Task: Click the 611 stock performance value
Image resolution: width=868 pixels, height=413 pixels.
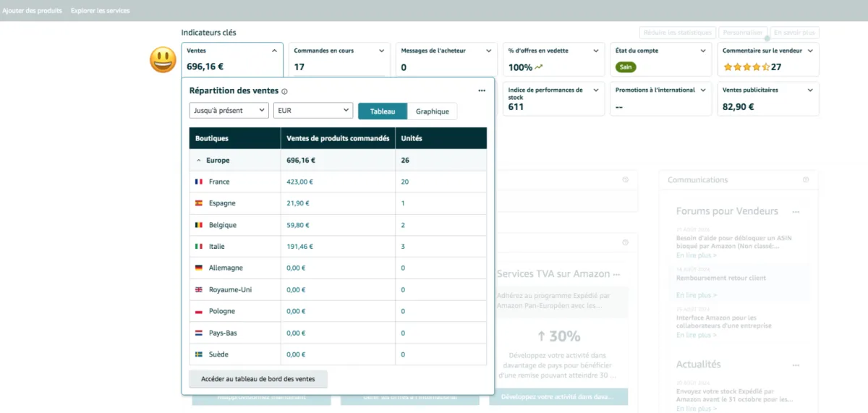Action: point(516,106)
